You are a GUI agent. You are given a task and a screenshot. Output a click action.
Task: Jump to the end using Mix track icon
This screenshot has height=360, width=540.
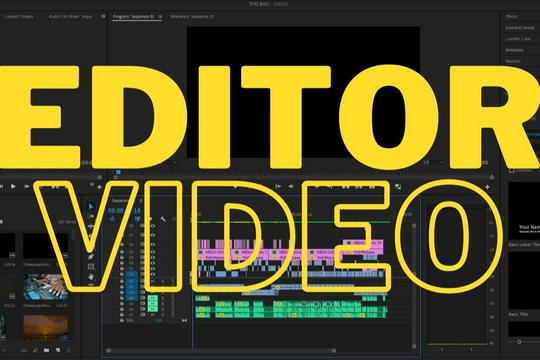[184, 320]
